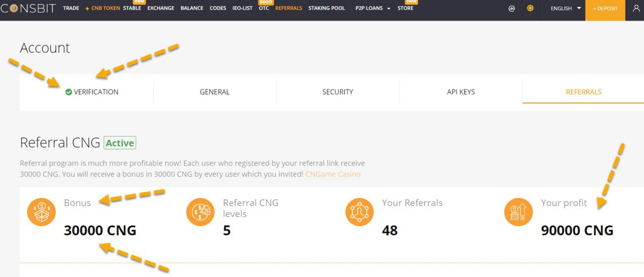Screen dimensions: 644x277
Task: Toggle the sun theme icon
Action: coord(530,9)
